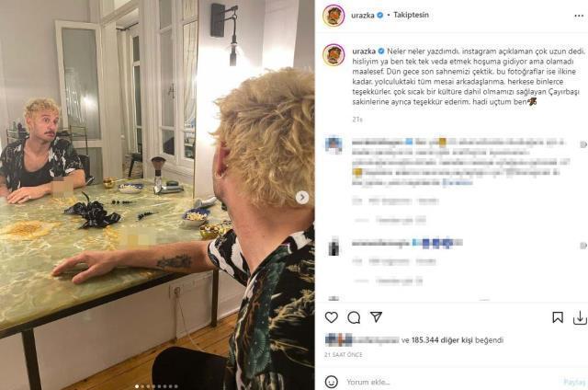Screen dimensions: 588x390
Task: Share the post via paper plane icon
Action: click(x=376, y=317)
